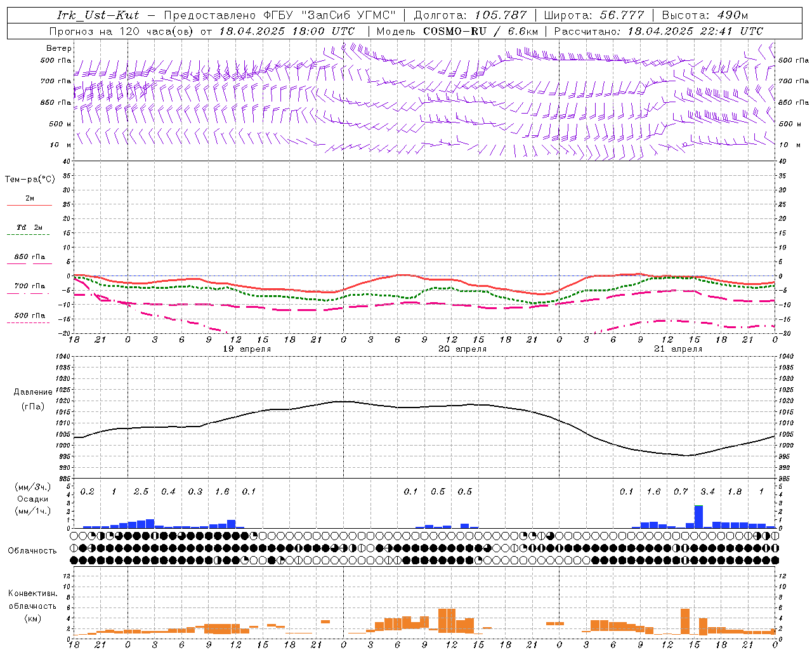
Task: Select the provider text ФГБУ "ЗапСиб УГМС"
Action: coord(329,15)
